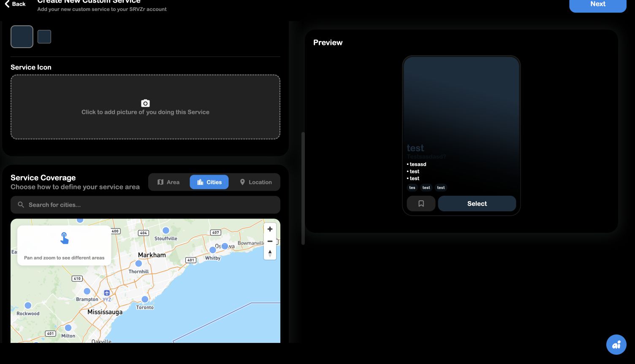Reset map bearing with compass icon
Image resolution: width=635 pixels, height=364 pixels.
[x=270, y=253]
